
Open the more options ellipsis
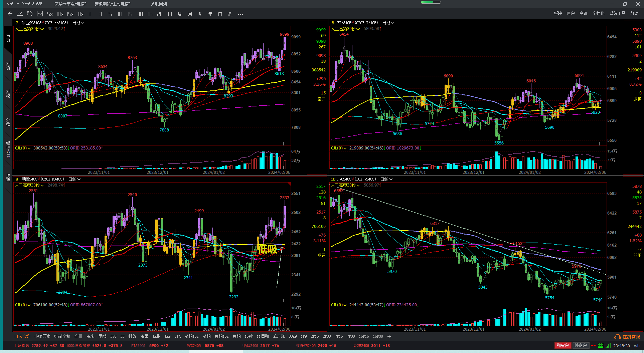click(x=240, y=14)
